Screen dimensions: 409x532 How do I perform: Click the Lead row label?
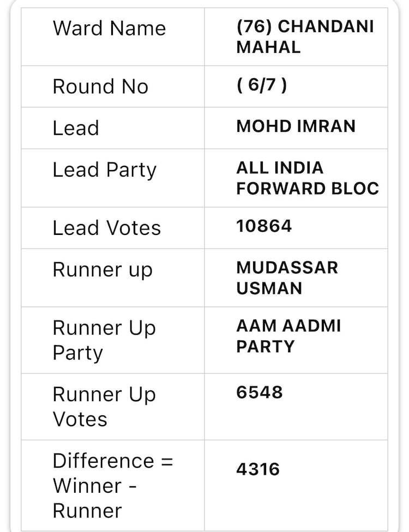point(76,128)
